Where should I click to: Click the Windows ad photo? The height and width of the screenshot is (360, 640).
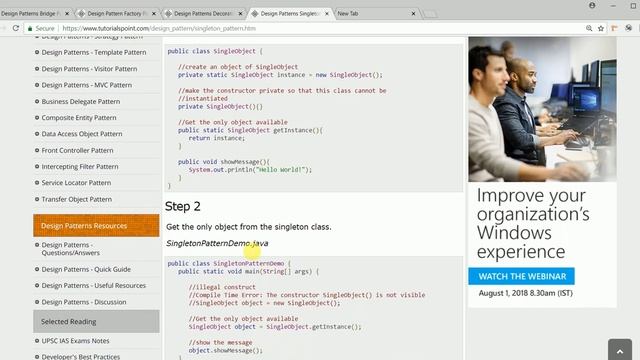542,109
